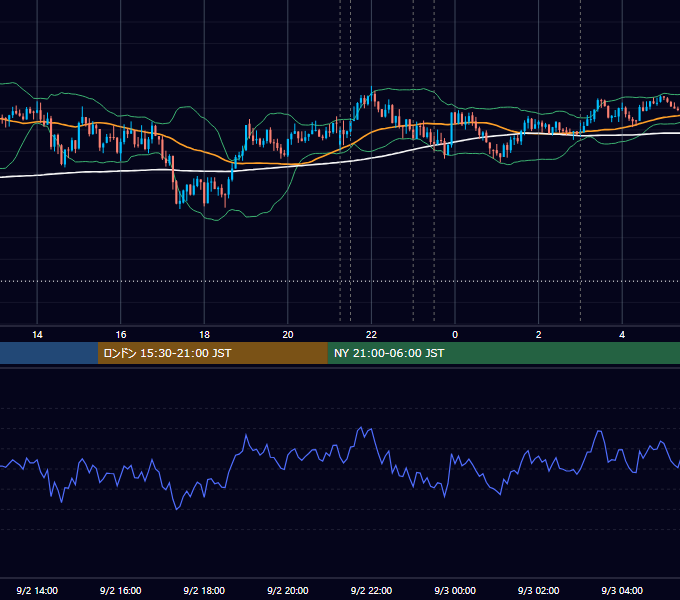Click the upper time axis label 18
680x600 pixels.
point(204,335)
